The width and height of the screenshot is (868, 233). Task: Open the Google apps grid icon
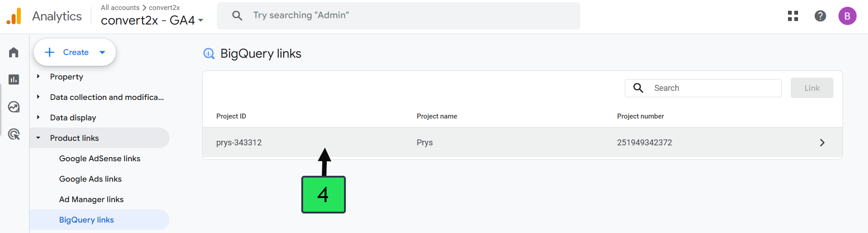793,16
